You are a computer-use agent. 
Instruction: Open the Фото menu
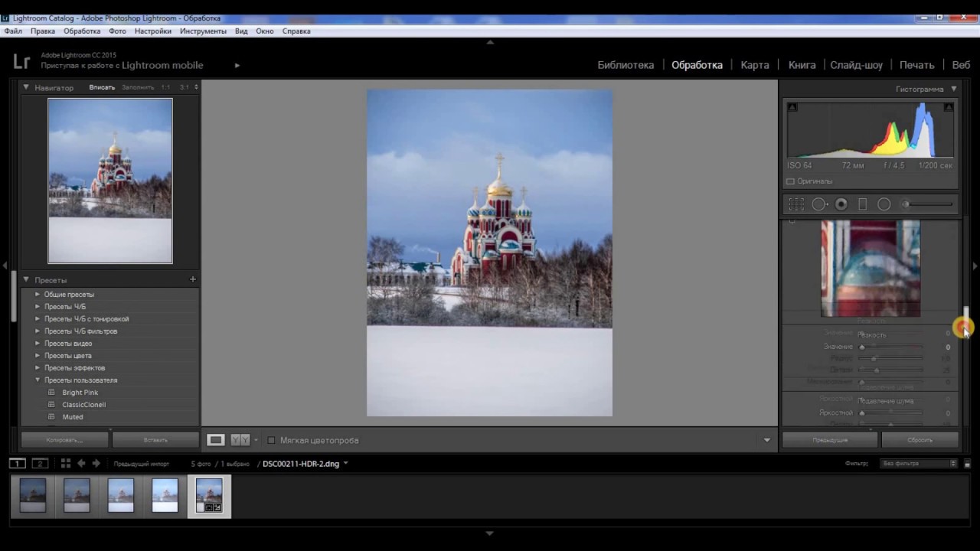tap(117, 31)
